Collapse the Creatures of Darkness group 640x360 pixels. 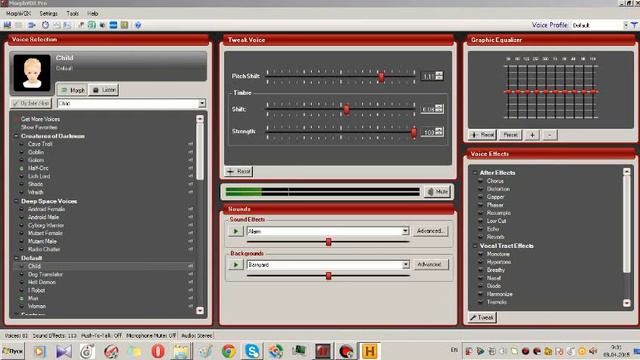(16, 136)
